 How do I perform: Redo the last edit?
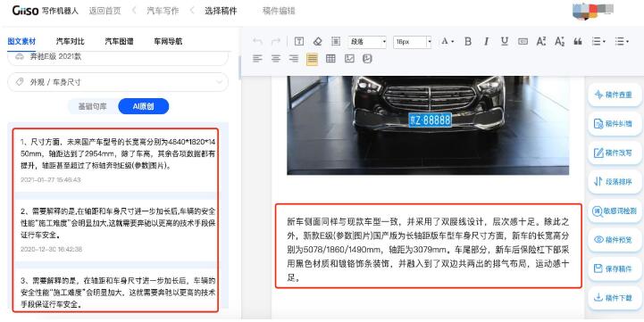[276, 41]
